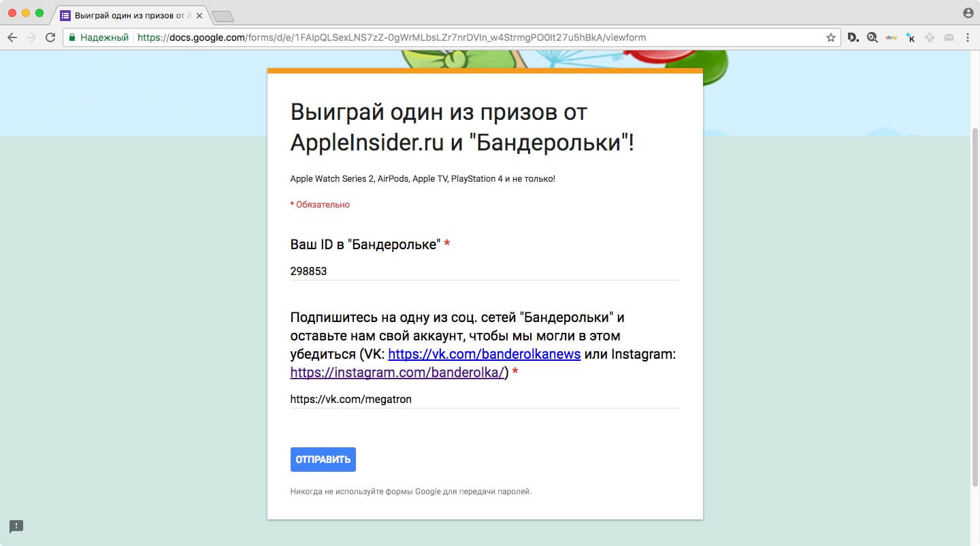Click the forward navigation arrow
This screenshot has width=980, height=546.
(x=31, y=38)
